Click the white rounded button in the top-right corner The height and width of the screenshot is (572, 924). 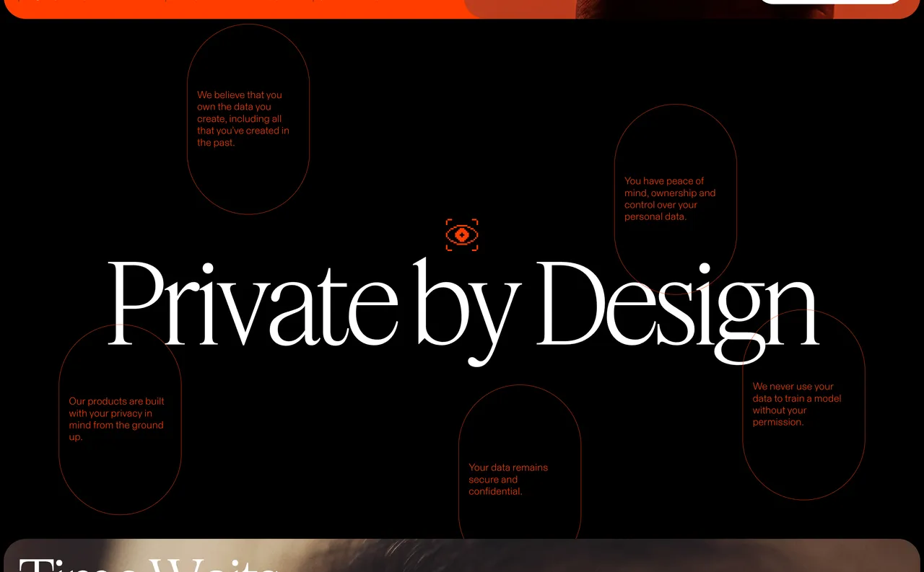(x=832, y=3)
